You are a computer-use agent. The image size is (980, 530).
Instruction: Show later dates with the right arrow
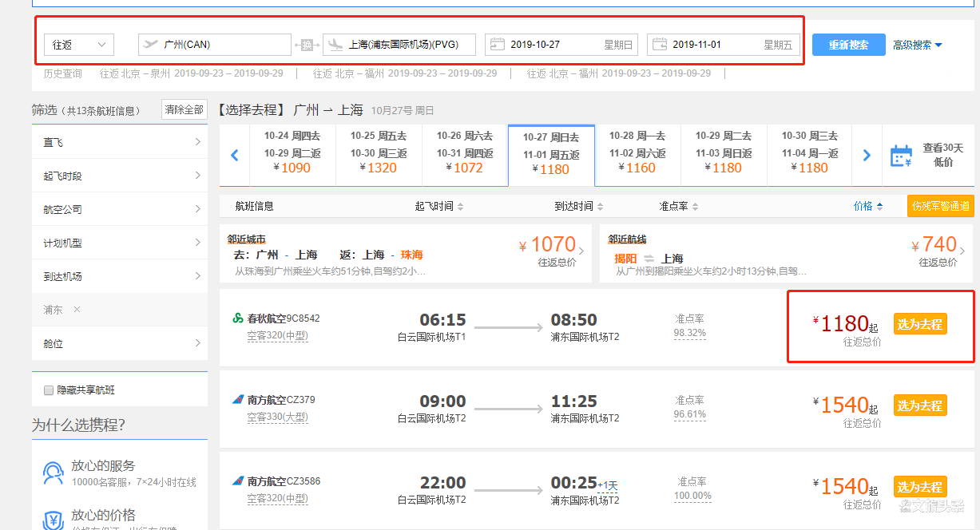click(x=867, y=156)
